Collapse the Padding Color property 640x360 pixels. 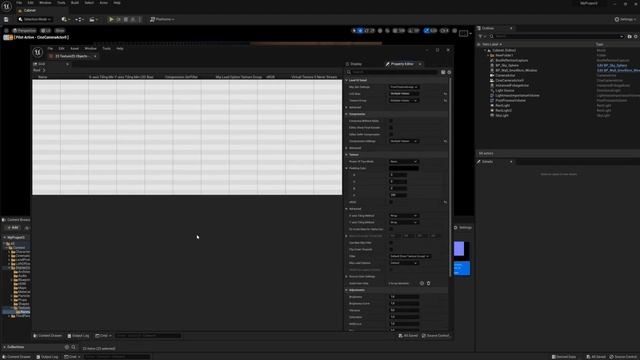pos(347,168)
